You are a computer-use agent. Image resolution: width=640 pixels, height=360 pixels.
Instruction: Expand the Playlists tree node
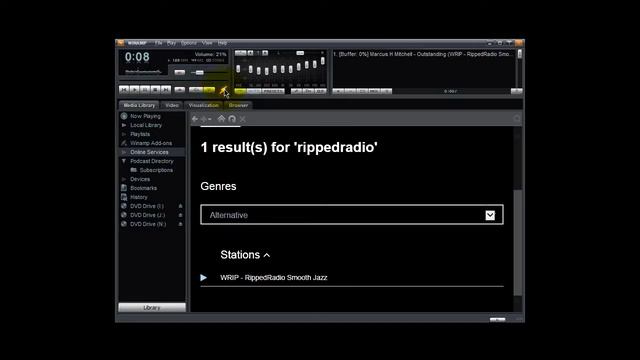click(124, 134)
